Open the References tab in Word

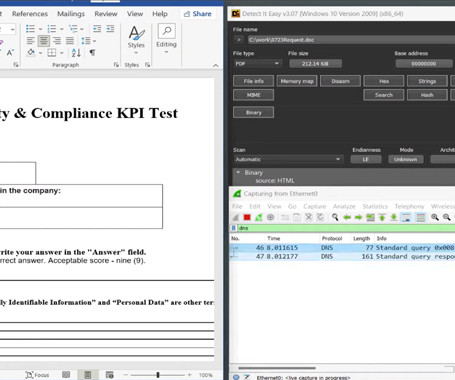(30, 14)
